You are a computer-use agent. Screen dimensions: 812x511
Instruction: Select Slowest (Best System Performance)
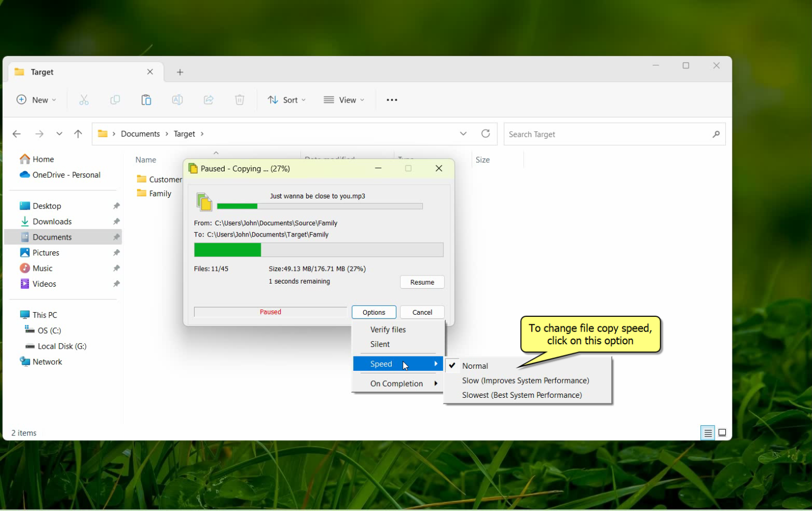tap(522, 395)
